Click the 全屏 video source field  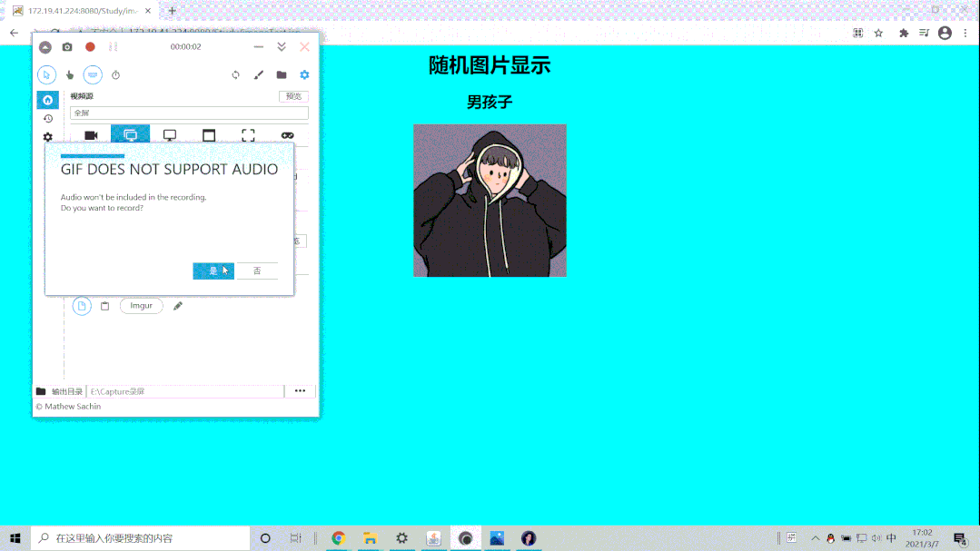click(190, 113)
